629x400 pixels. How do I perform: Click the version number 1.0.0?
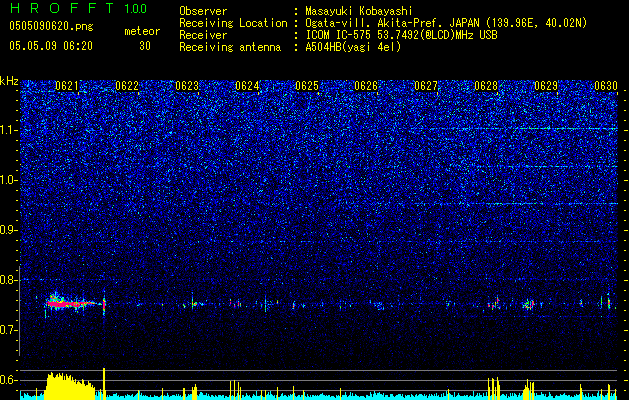pos(135,9)
